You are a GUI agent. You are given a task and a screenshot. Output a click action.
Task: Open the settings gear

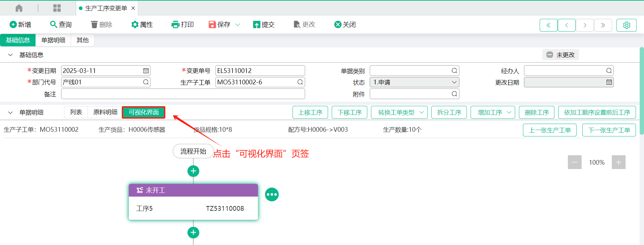[627, 25]
